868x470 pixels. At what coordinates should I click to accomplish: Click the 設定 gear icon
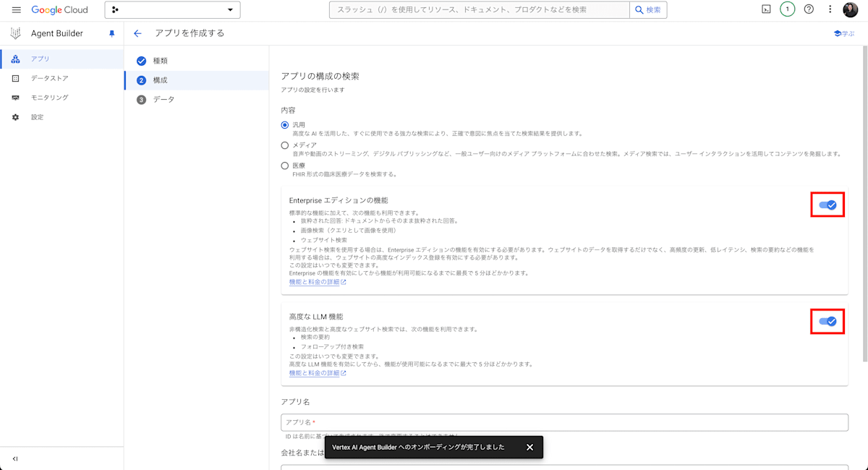point(16,117)
